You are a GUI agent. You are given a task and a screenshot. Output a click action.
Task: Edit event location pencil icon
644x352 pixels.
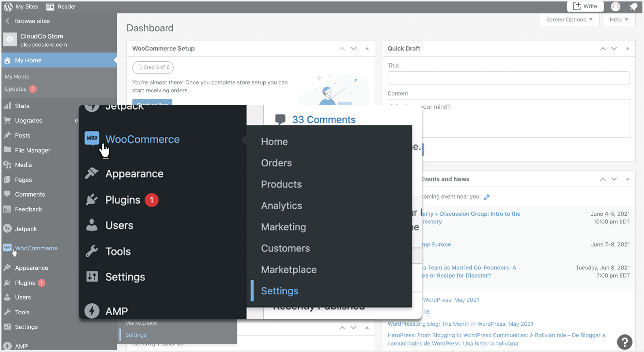tap(487, 197)
